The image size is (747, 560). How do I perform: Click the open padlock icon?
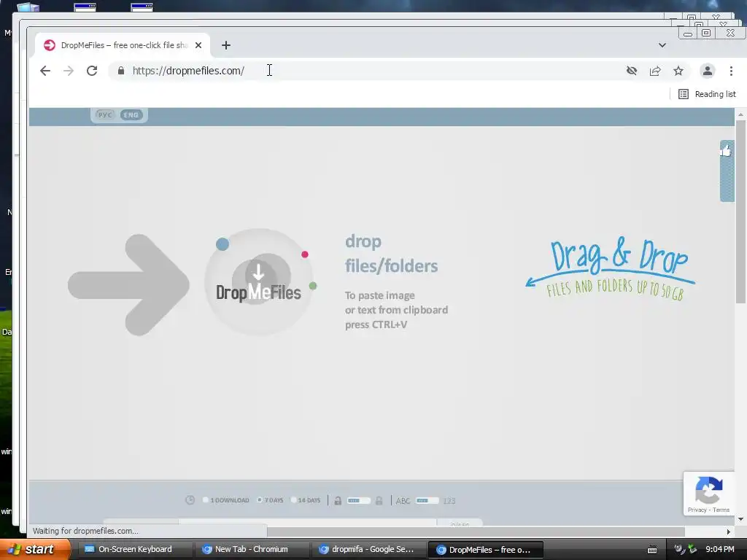338,500
